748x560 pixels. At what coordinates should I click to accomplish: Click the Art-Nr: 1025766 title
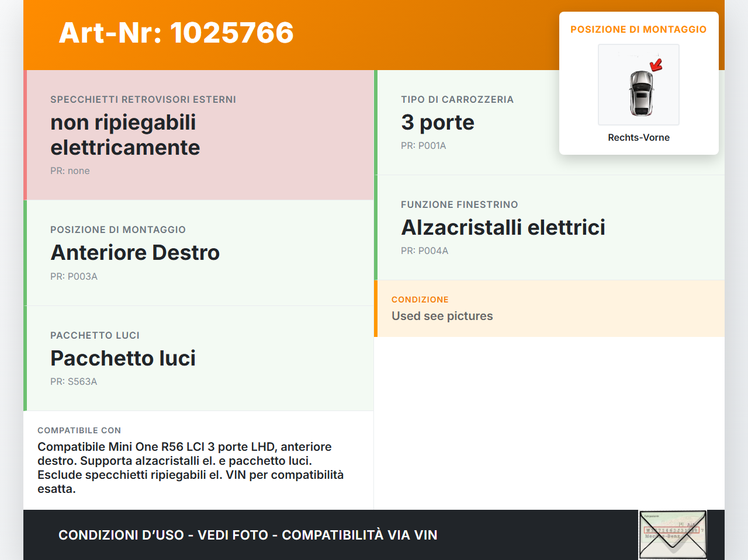(176, 33)
